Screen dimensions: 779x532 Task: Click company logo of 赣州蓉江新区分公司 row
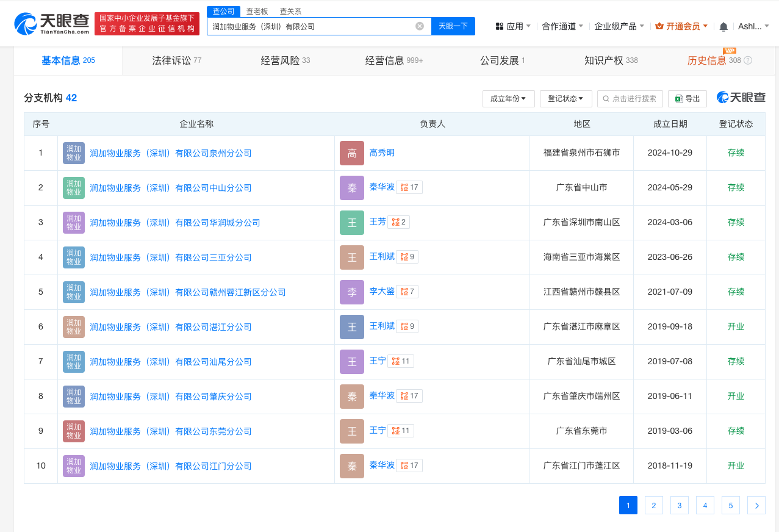pyautogui.click(x=74, y=292)
